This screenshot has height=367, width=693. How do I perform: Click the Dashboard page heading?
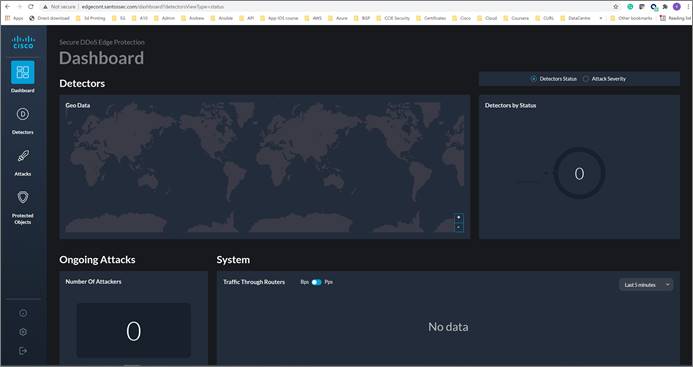click(102, 58)
